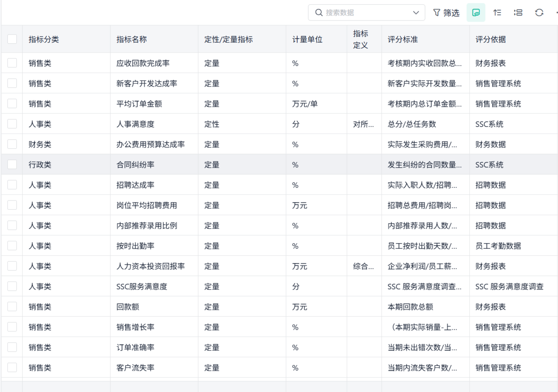Check the SSC服务满意度 row checkbox
This screenshot has height=392, width=558.
click(x=12, y=286)
